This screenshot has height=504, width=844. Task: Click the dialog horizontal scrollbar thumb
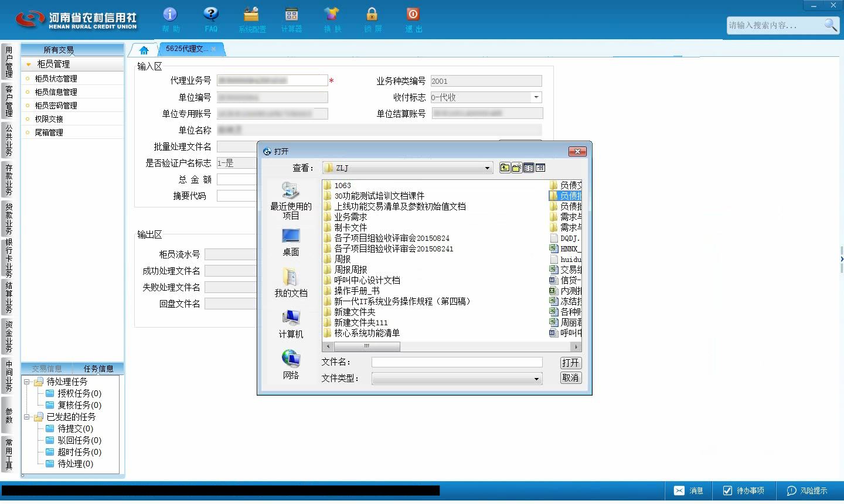[x=367, y=346]
